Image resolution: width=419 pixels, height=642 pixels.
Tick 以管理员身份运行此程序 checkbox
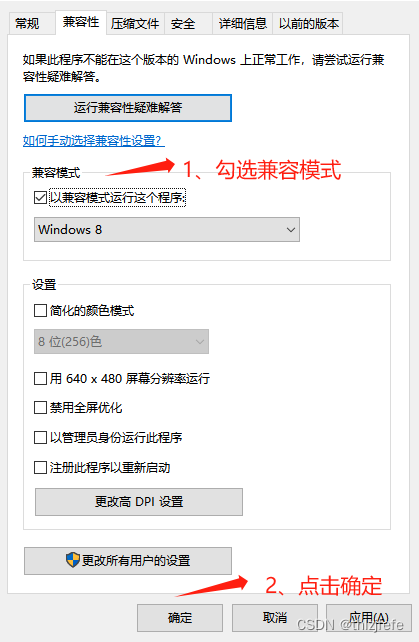pyautogui.click(x=40, y=438)
